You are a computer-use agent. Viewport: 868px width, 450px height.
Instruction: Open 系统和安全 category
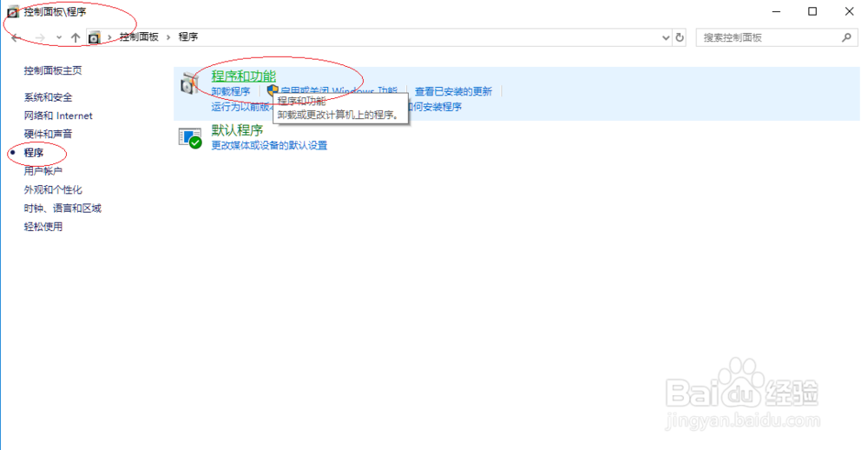[48, 97]
